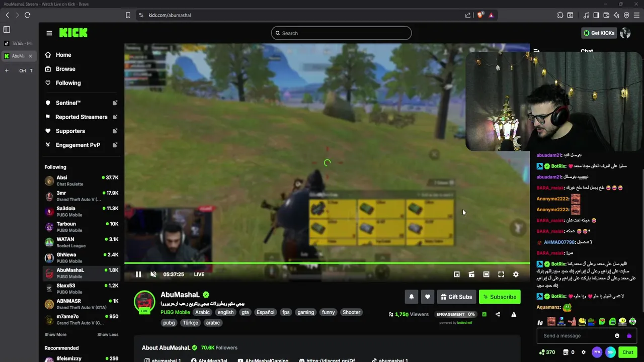Screen dimensions: 644x362
Task: Open Leo AI sparkle icon
Action: [x=616, y=15]
